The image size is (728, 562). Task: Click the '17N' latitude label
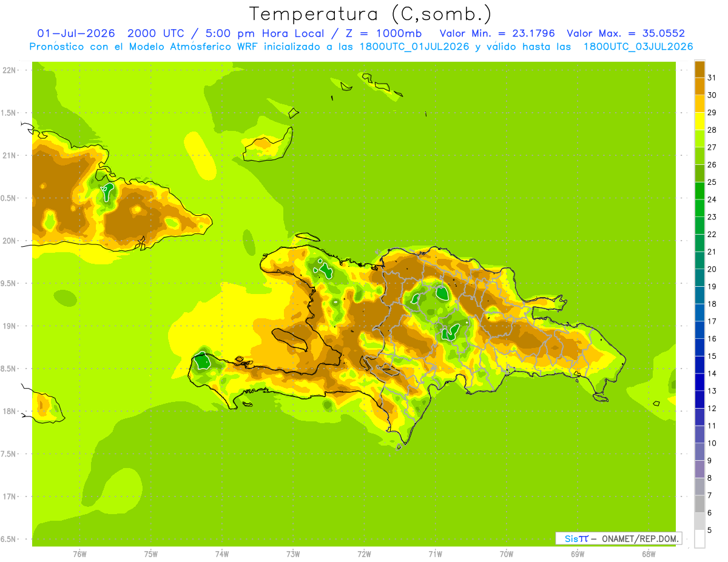point(8,497)
